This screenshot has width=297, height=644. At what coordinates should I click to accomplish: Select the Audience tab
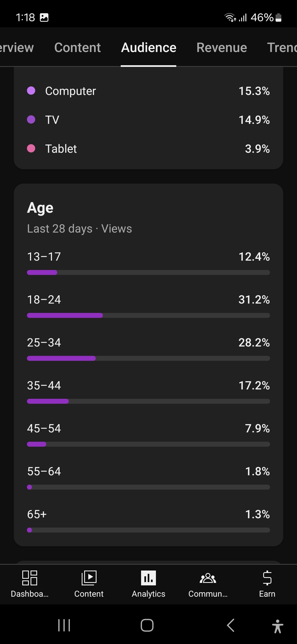click(148, 48)
